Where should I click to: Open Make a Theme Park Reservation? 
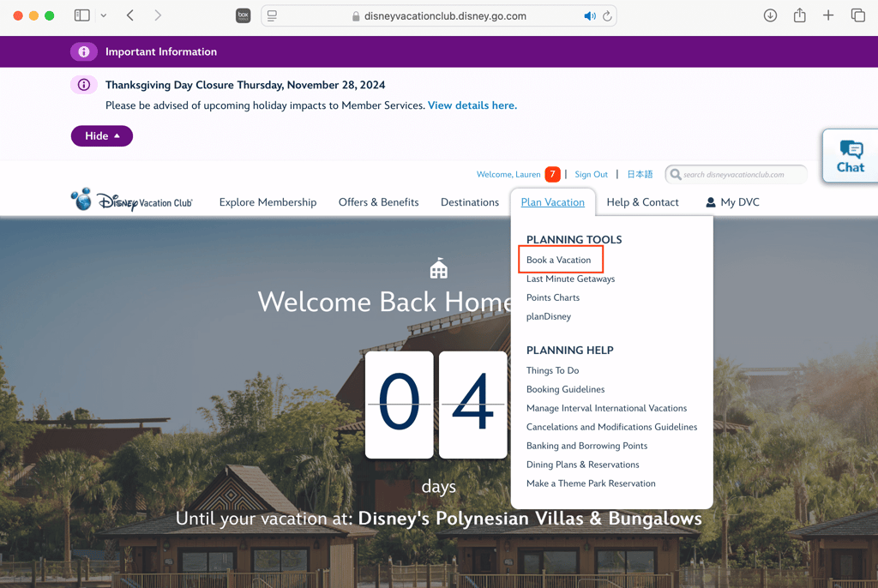(591, 483)
